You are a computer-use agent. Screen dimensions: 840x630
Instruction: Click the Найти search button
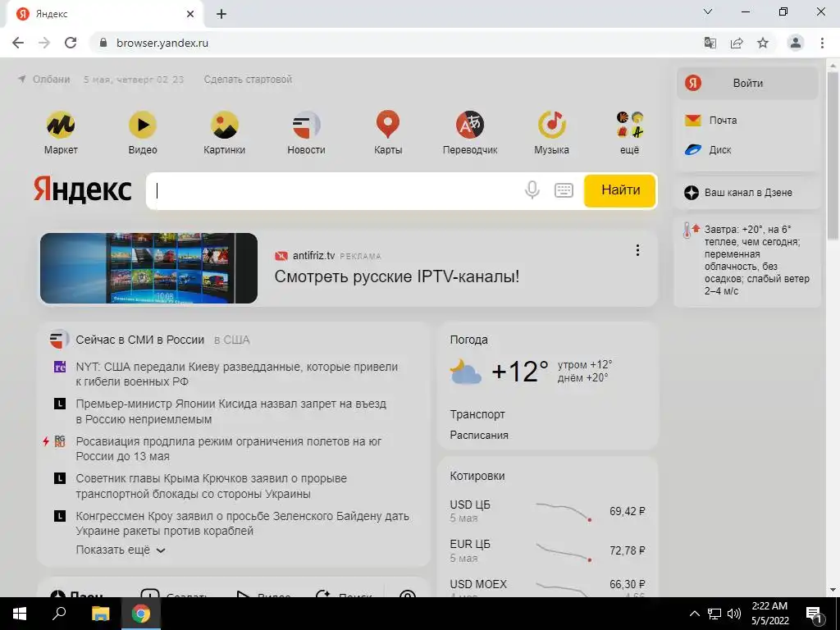pos(620,190)
